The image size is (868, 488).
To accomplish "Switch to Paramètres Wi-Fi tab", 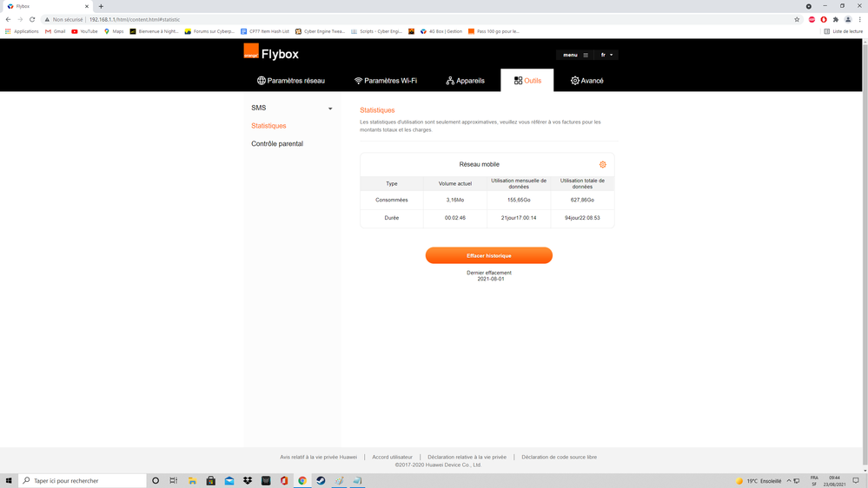I will tap(386, 81).
